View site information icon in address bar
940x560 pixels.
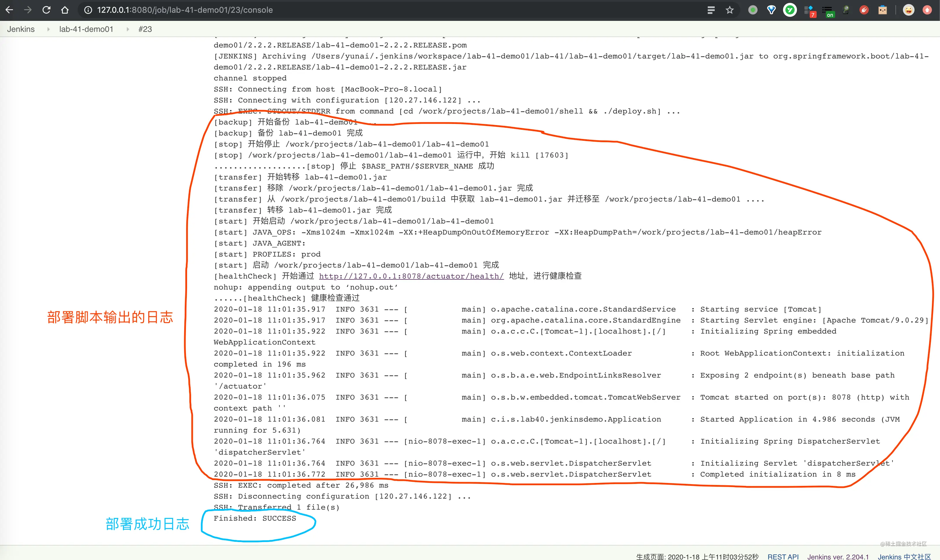88,10
